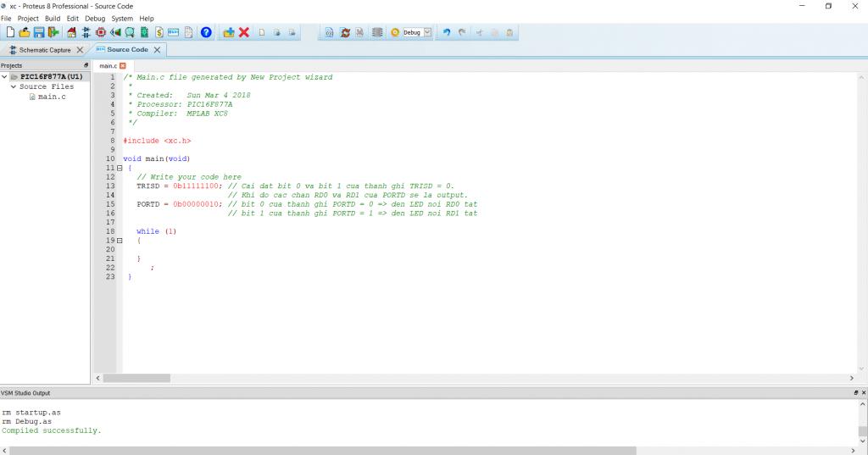This screenshot has height=455, width=868.
Task: Open the File menu
Action: (x=6, y=19)
